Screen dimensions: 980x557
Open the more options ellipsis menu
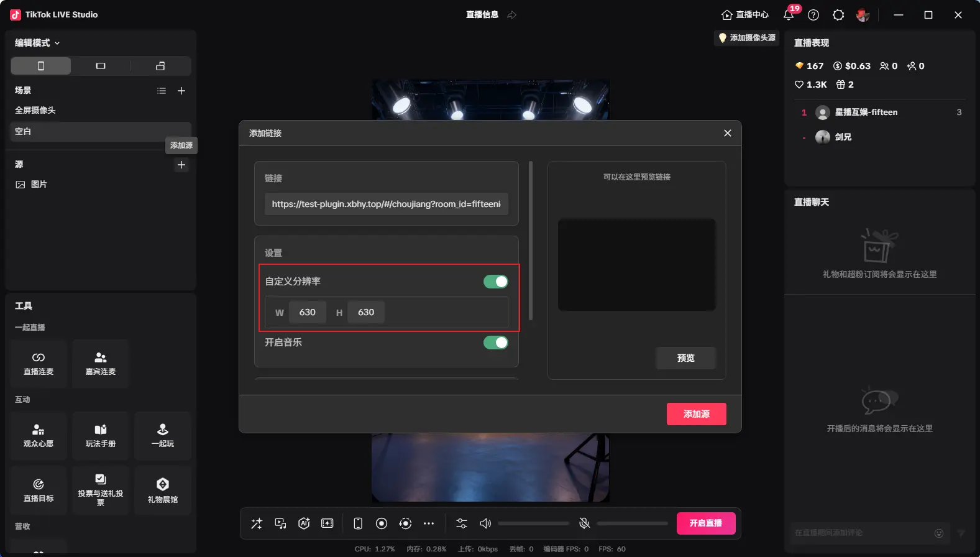pos(429,523)
